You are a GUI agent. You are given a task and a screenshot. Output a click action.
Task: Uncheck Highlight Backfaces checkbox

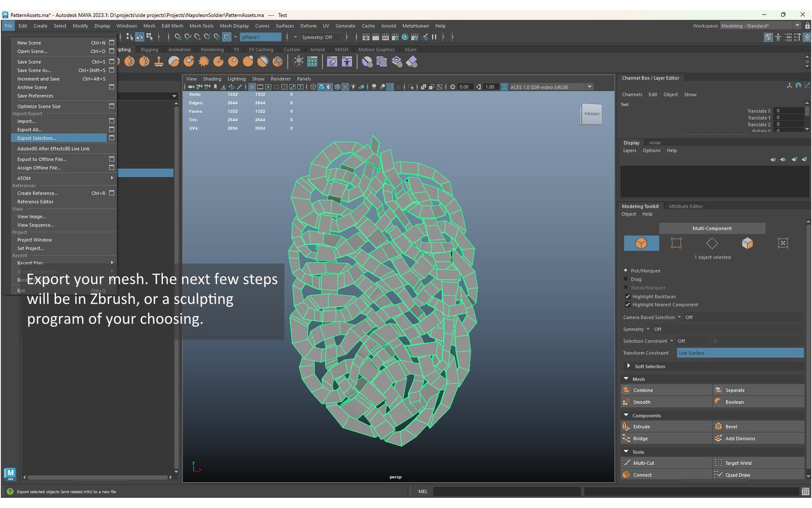[x=628, y=297]
